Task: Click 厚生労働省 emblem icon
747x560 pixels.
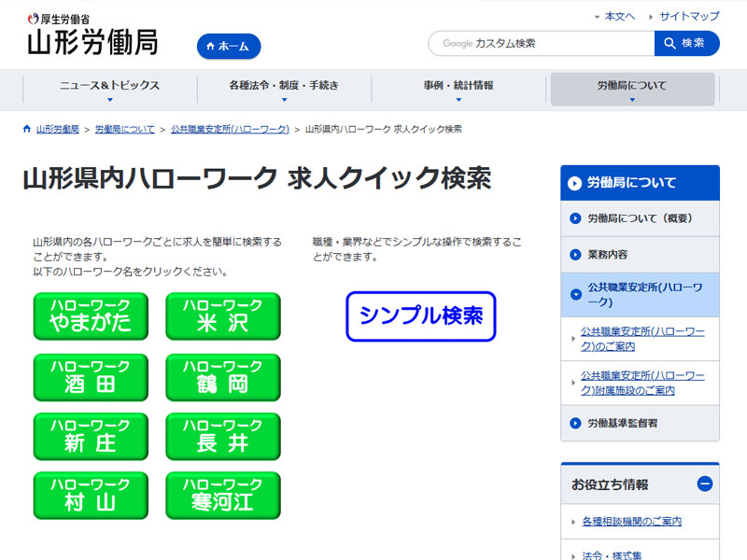Action: click(33, 19)
